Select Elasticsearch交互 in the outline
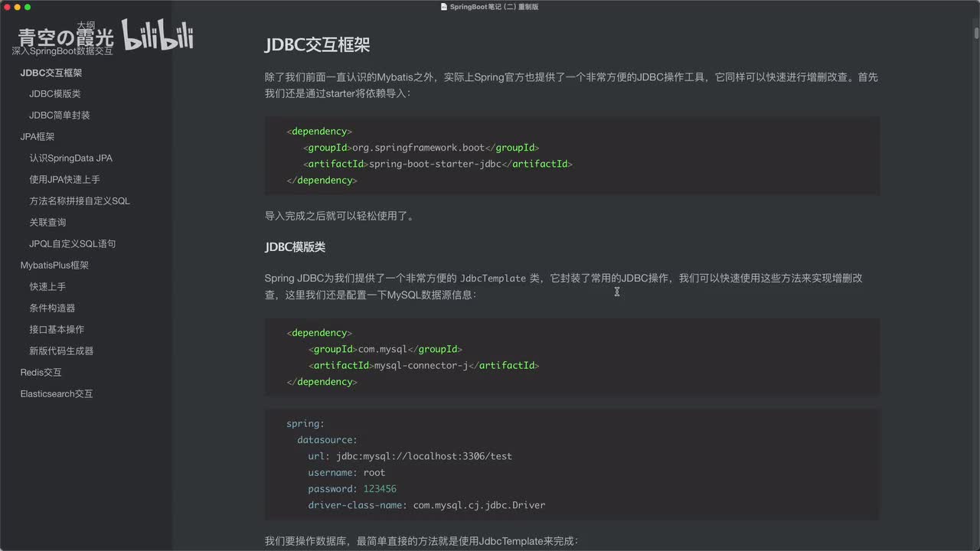The image size is (980, 551). point(57,394)
